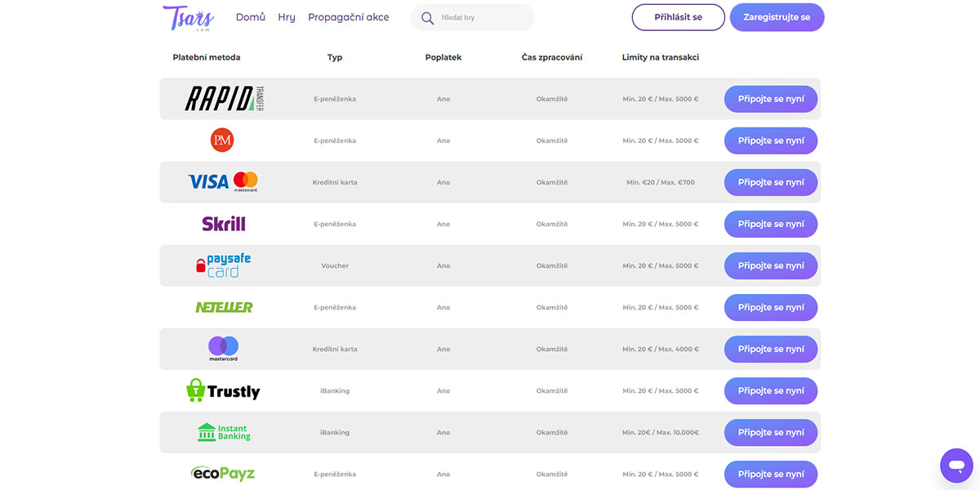Click the Přihlásit se button
The image size is (980, 490).
[678, 17]
